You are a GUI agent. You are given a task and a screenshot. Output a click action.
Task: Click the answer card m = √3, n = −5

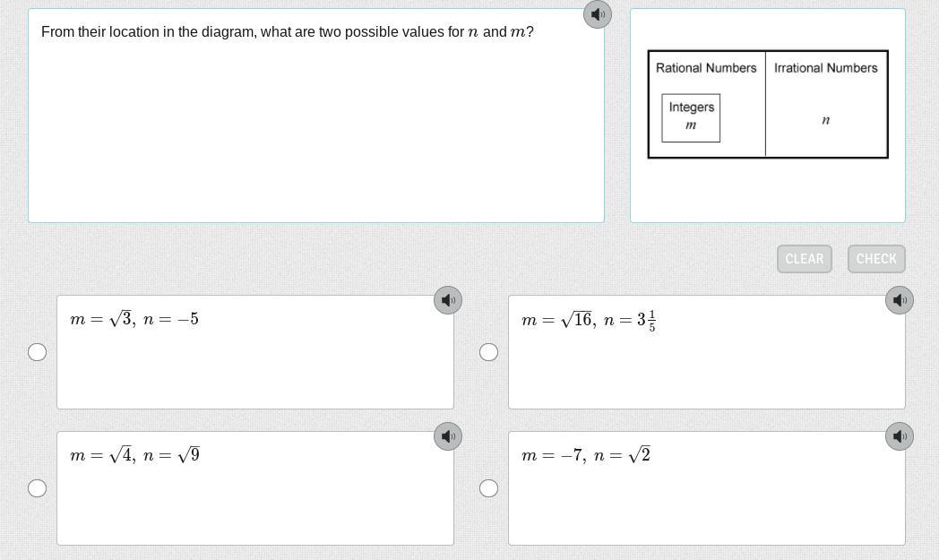coord(255,352)
